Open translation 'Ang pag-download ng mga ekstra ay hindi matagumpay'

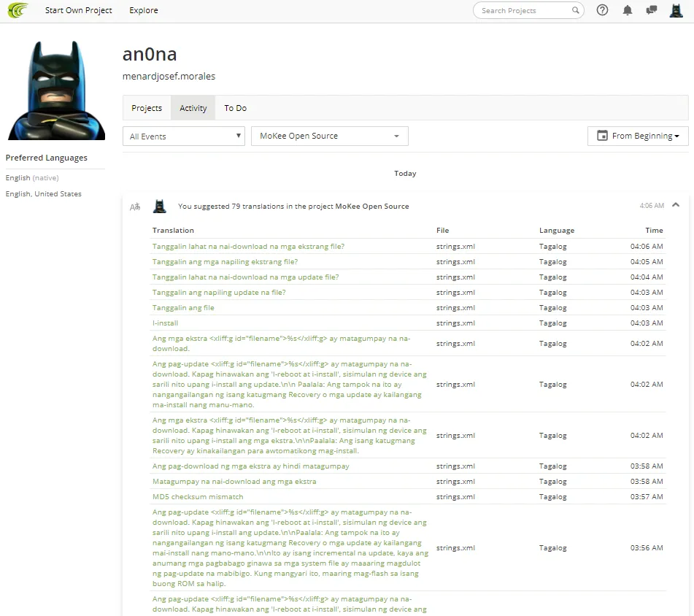tap(251, 466)
